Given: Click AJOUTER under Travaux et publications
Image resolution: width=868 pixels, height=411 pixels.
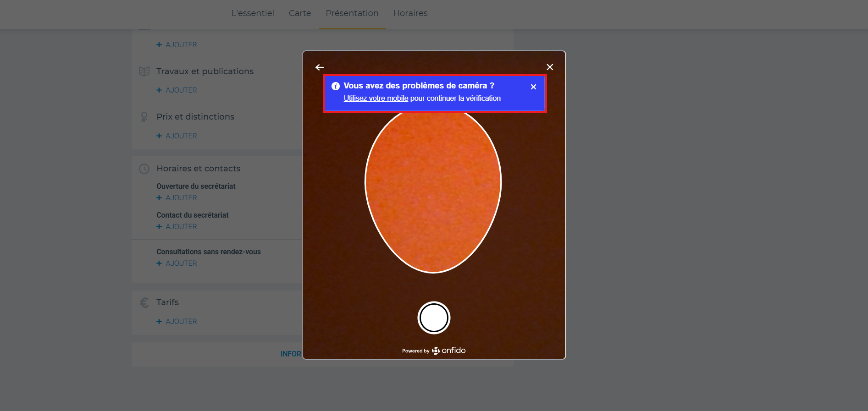Looking at the screenshot, I should (x=177, y=90).
